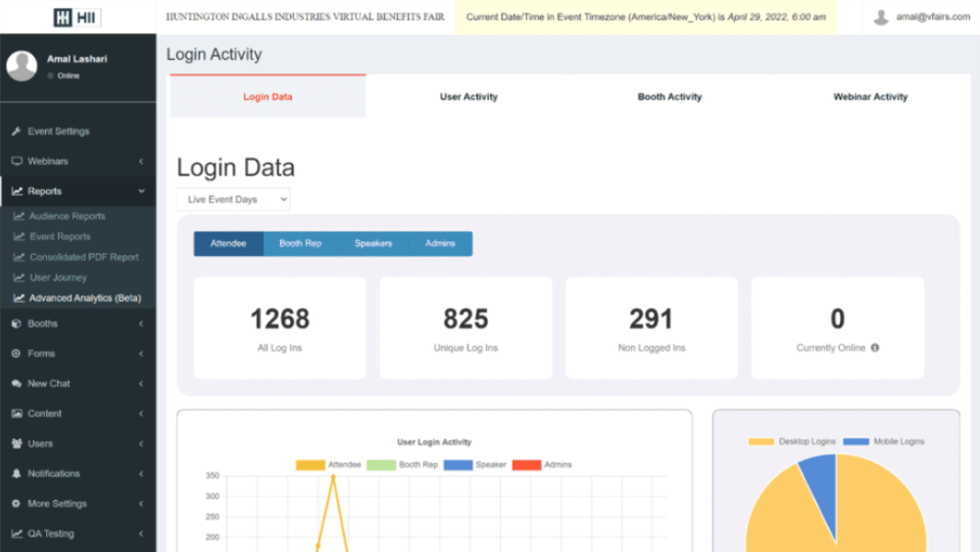Click the Notifications bell icon
The image size is (980, 552).
tap(17, 474)
